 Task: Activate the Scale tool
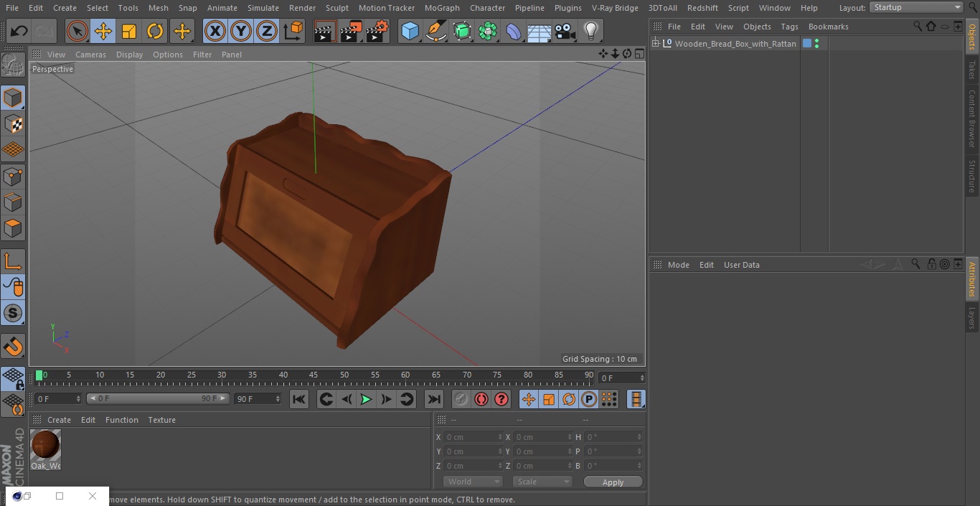(x=129, y=32)
